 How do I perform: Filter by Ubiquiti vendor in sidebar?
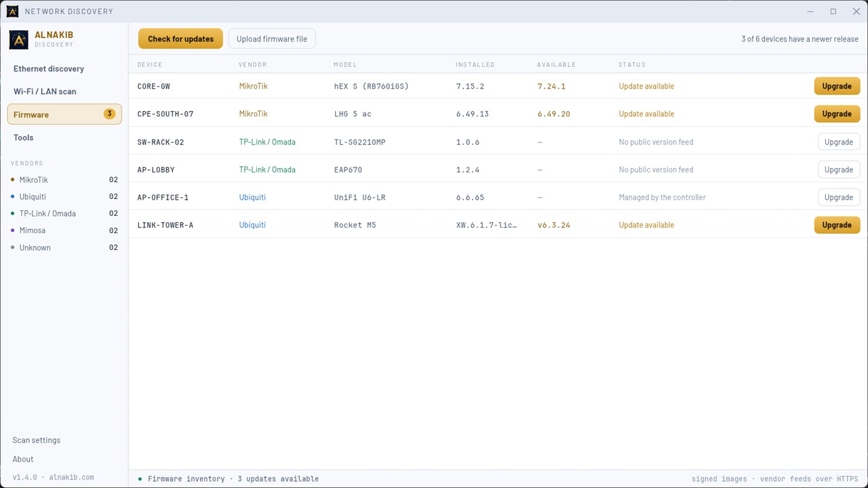(x=65, y=197)
